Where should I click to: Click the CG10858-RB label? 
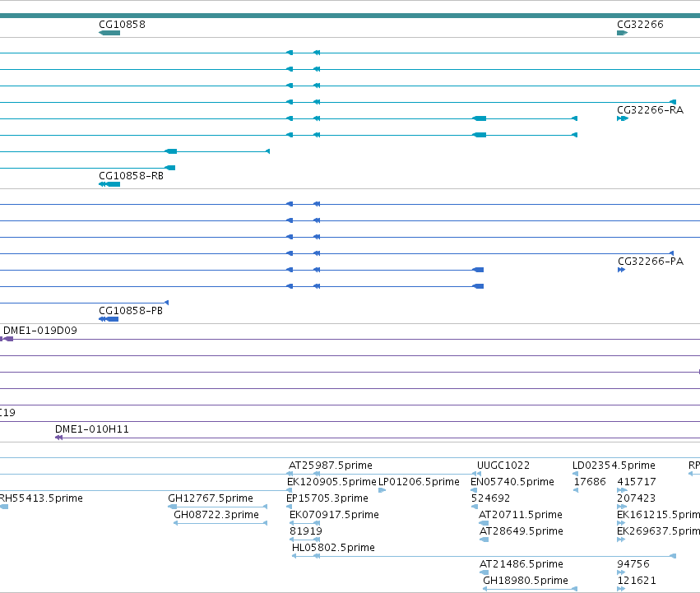[x=131, y=176]
